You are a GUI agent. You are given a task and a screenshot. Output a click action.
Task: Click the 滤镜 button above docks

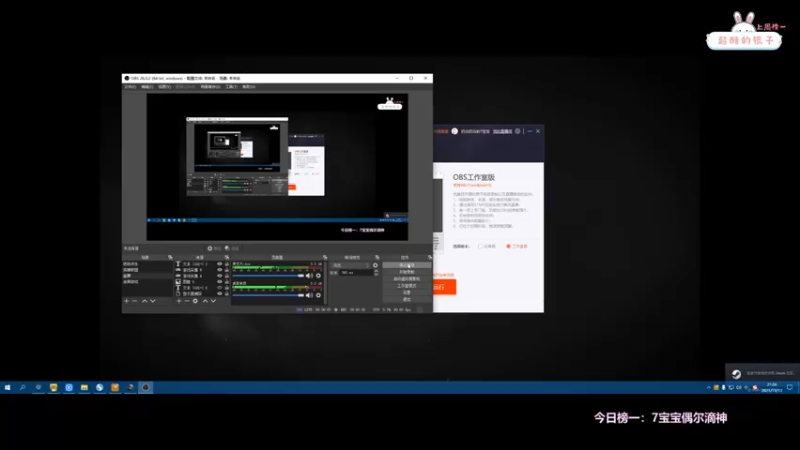point(232,248)
